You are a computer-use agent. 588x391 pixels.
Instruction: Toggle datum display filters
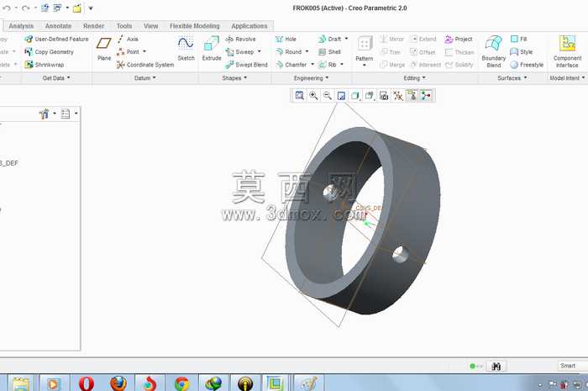click(x=398, y=96)
